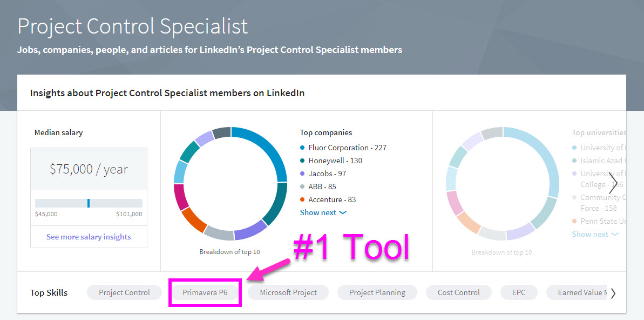
Task: Click the teal Honeywell segment of the top companies donut chart
Action: 276,203
